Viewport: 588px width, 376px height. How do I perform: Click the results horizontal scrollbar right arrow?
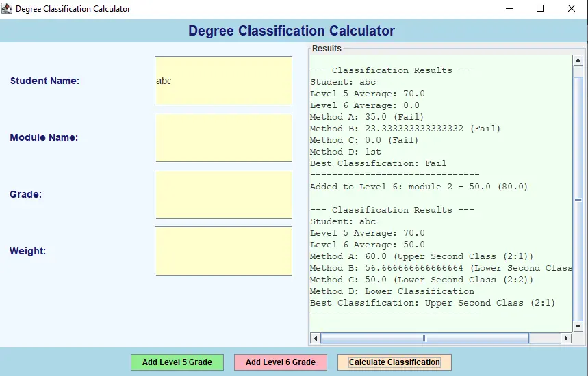(x=566, y=338)
